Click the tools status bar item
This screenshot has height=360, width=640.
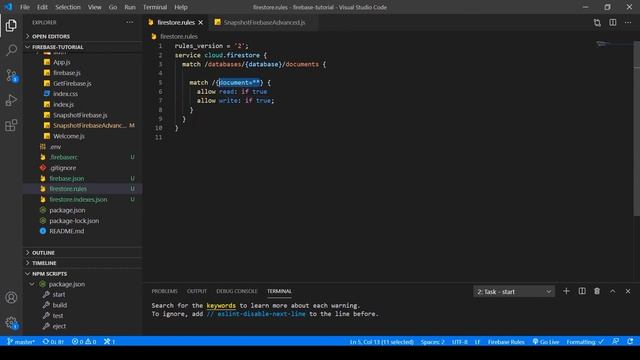coord(109,342)
